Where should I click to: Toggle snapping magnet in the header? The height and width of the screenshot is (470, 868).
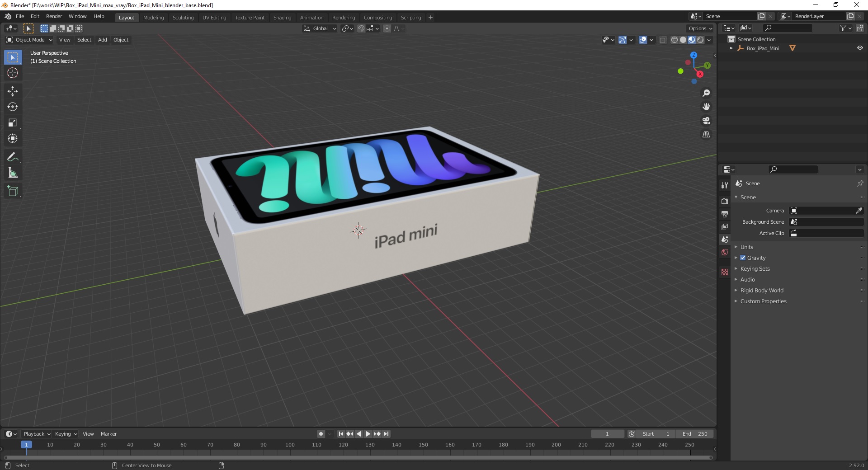point(361,28)
